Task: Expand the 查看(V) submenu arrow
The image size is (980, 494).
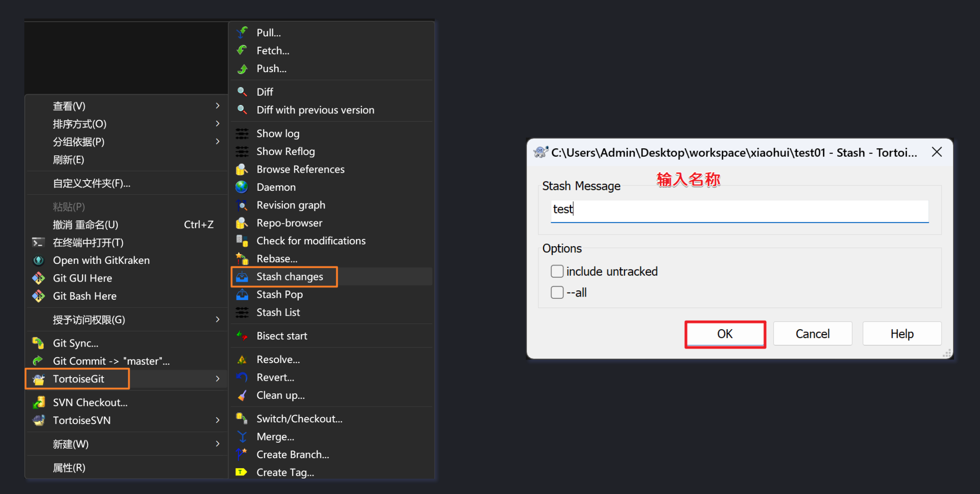Action: [218, 106]
